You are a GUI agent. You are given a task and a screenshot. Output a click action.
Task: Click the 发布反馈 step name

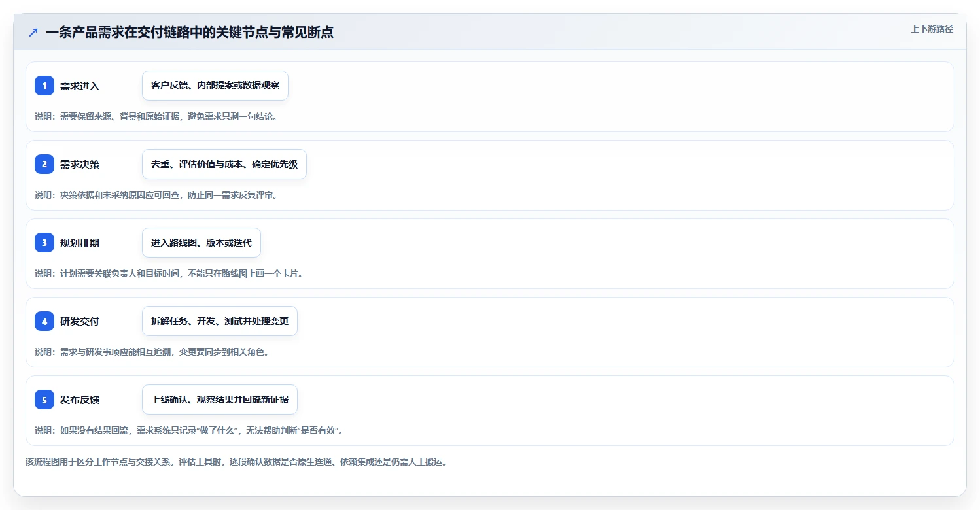point(80,399)
